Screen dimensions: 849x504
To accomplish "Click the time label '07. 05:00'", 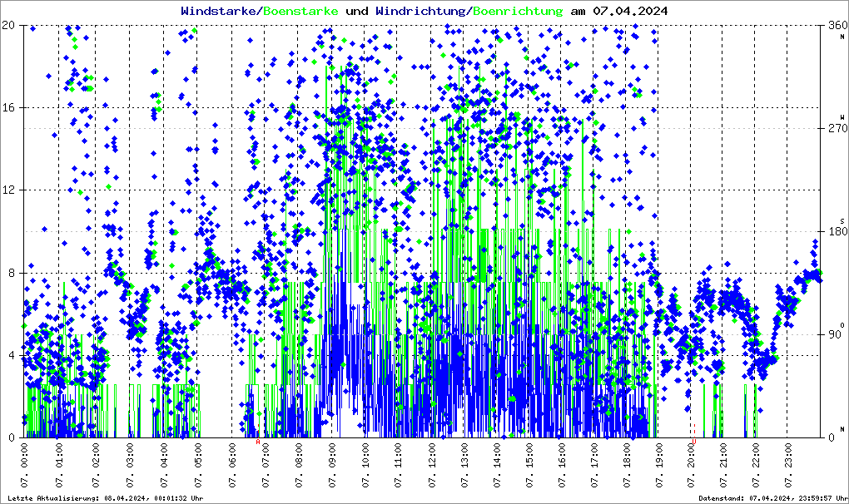I will 198,466.
